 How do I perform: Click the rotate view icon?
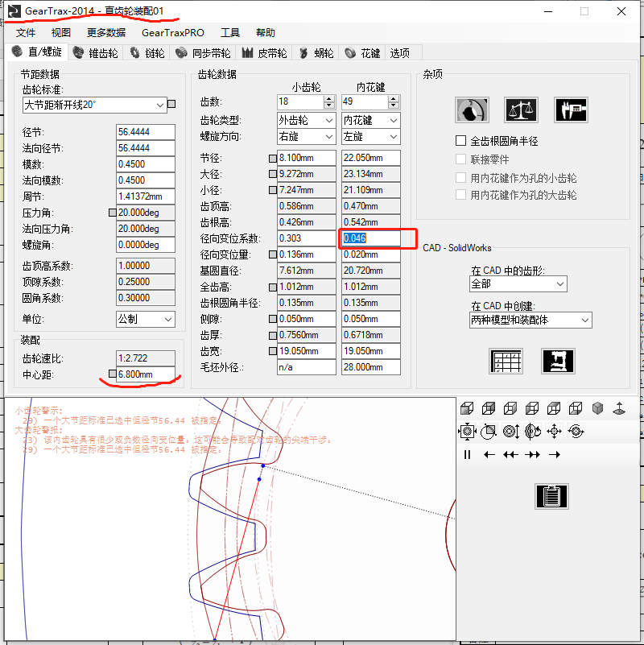[533, 432]
